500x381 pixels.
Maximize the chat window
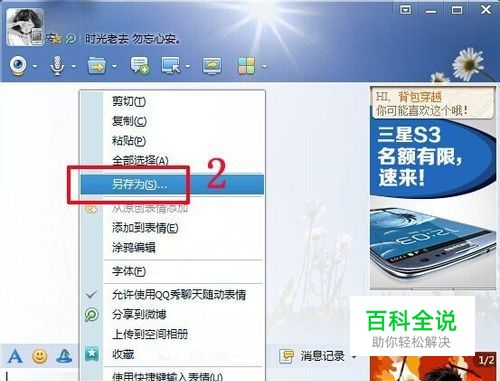tap(457, 10)
